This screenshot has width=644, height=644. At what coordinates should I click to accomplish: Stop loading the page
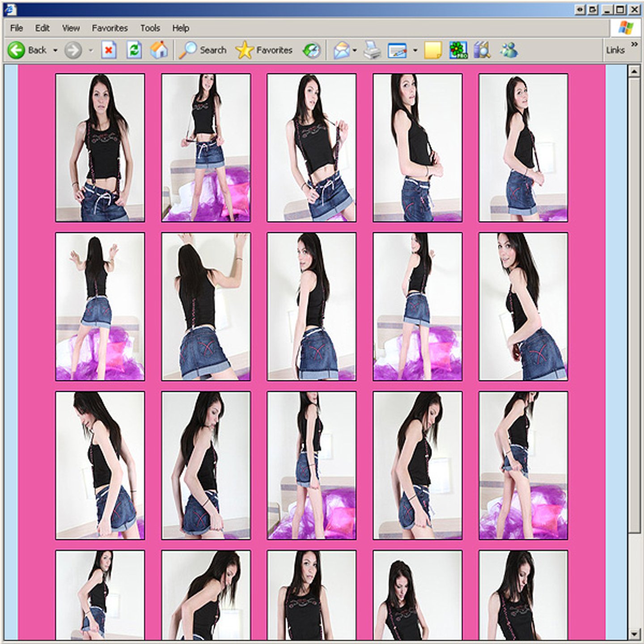109,50
